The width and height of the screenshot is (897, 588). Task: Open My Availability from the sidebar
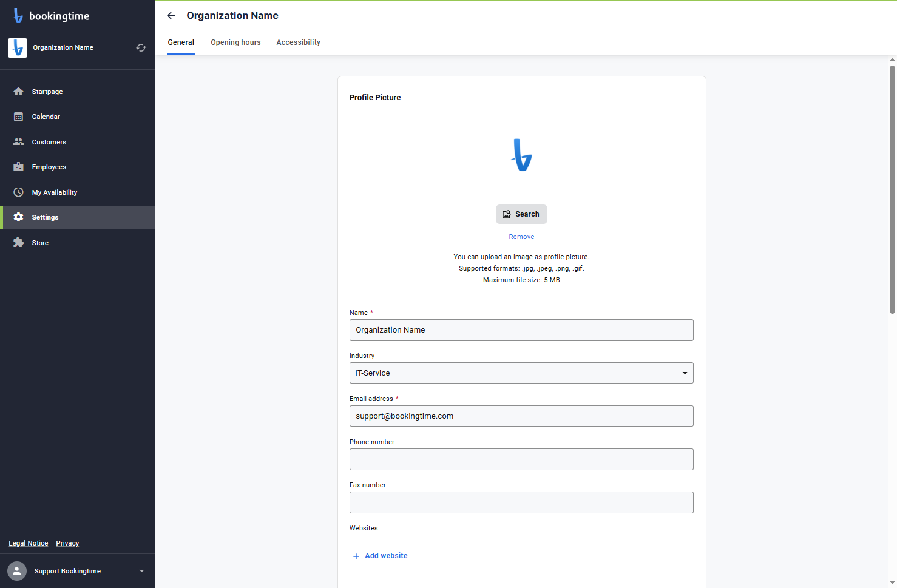pyautogui.click(x=78, y=192)
